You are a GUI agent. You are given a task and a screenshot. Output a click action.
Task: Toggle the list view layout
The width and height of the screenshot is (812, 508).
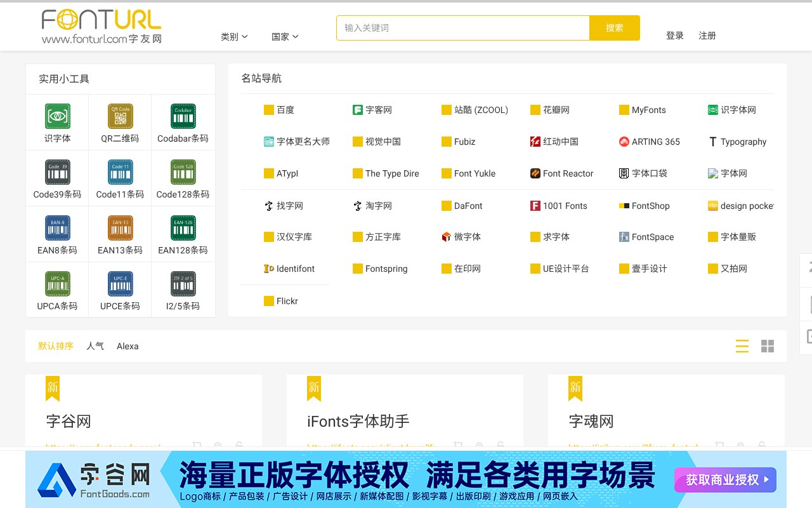point(742,346)
